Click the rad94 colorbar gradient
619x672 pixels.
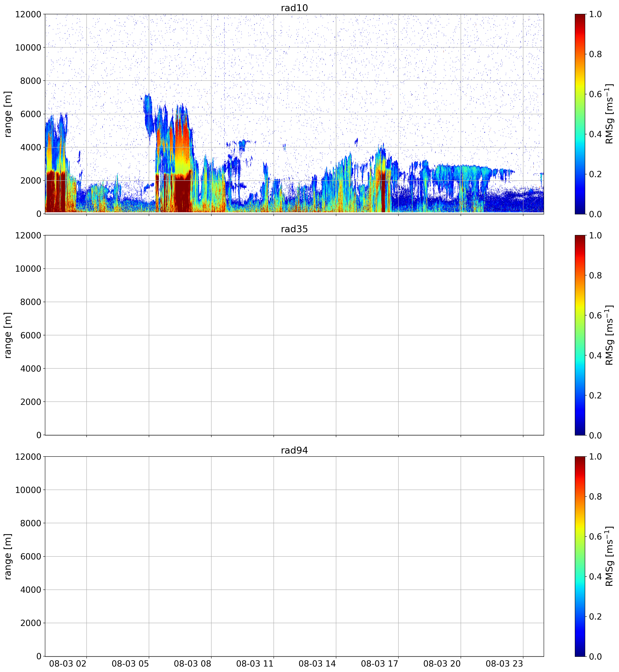tap(580, 556)
